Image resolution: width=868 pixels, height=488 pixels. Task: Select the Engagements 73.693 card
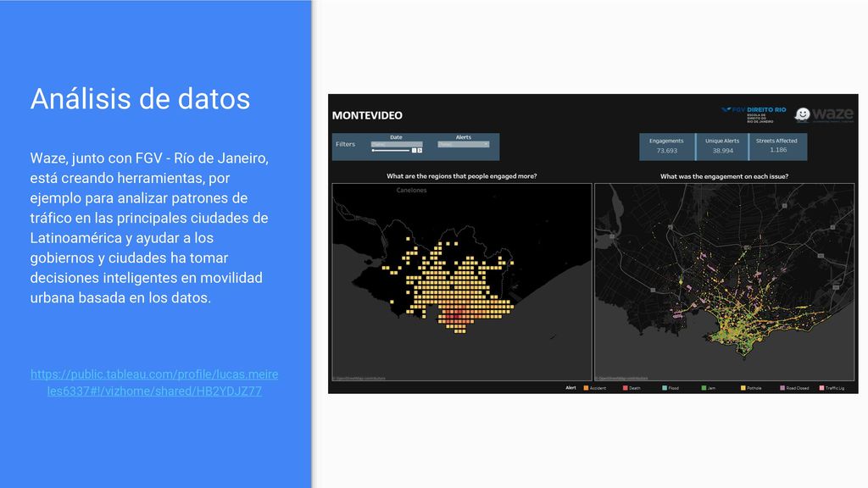tap(666, 147)
